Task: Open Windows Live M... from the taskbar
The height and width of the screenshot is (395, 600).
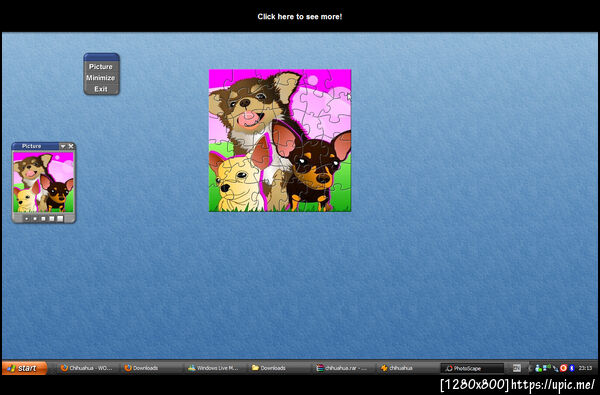Action: point(214,368)
